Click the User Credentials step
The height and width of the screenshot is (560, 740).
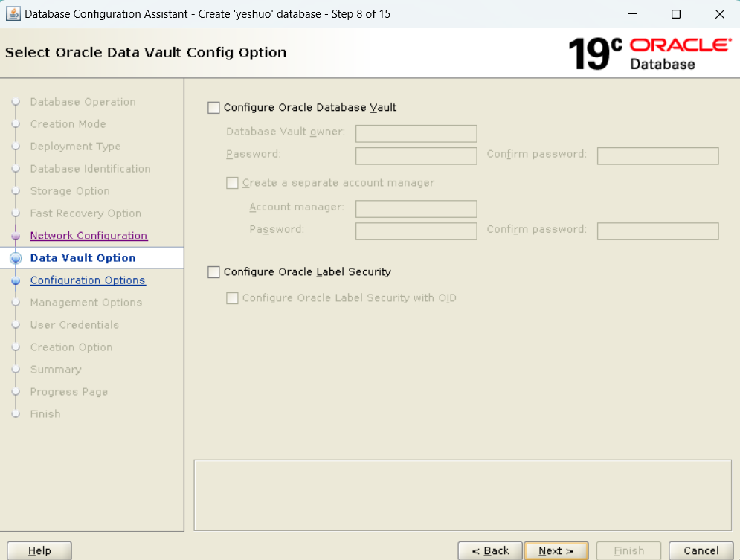click(74, 324)
